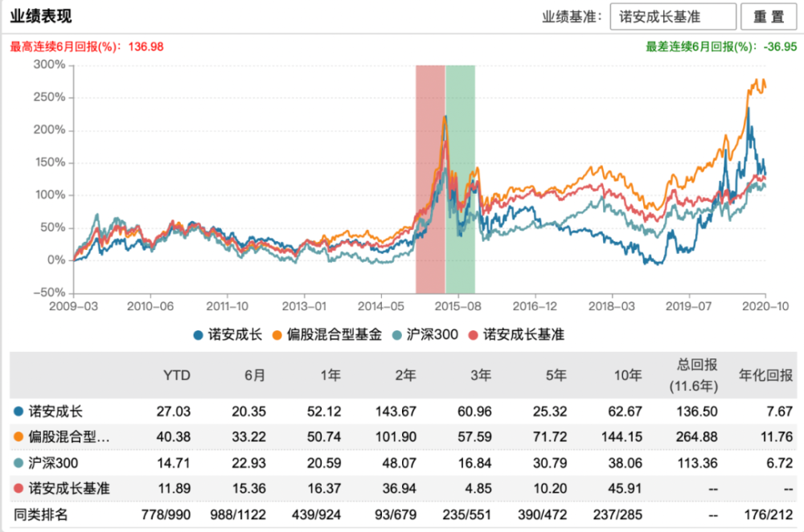Click the teal dot beside the 沪深300 table row
This screenshot has width=804, height=532.
18,463
